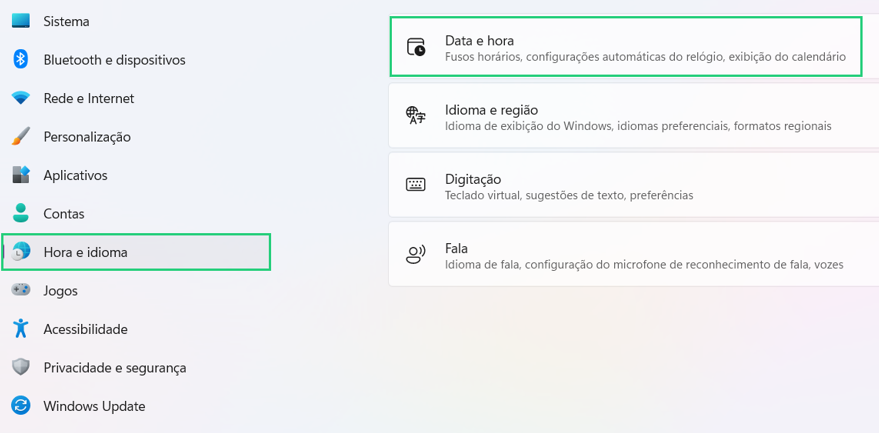
Task: Select Hora e idioma in sidebar
Action: [136, 252]
